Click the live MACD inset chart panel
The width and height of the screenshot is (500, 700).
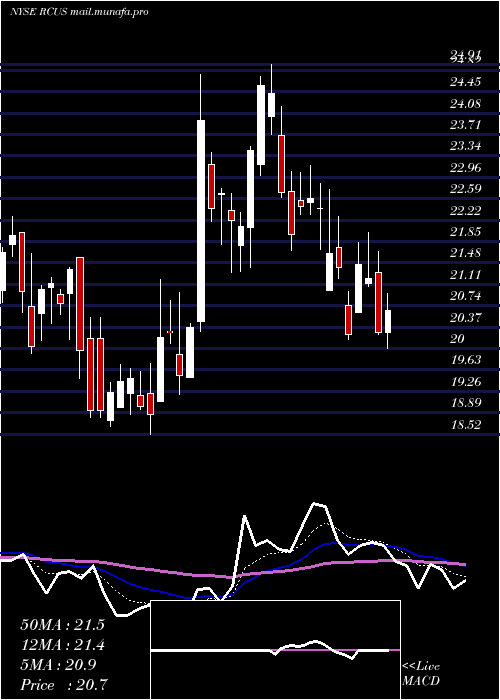[276, 650]
